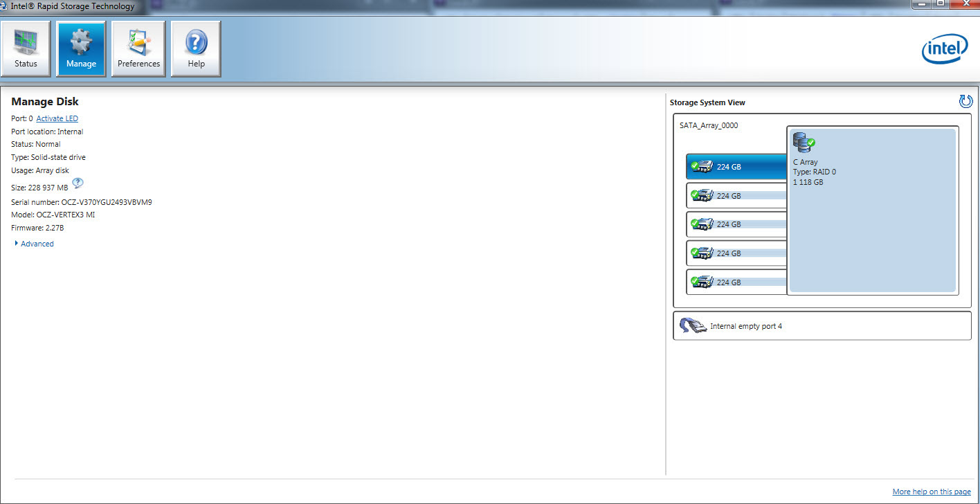Open the Status view from the toolbar

26,48
